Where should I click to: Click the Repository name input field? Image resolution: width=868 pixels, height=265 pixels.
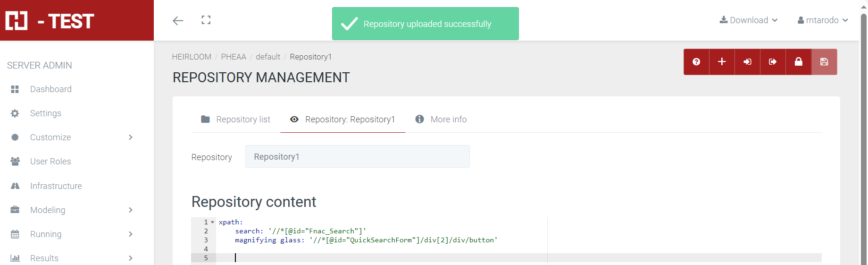click(x=357, y=157)
